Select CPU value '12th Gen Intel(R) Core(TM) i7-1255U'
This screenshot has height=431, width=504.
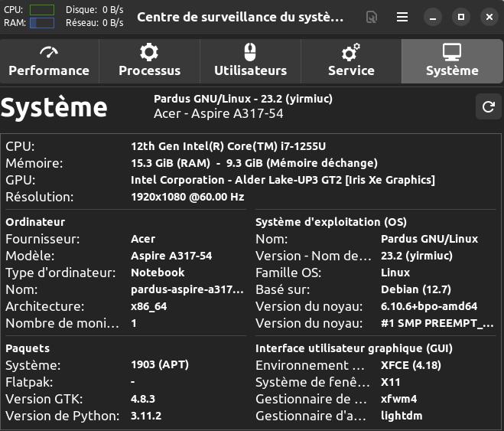(x=228, y=146)
